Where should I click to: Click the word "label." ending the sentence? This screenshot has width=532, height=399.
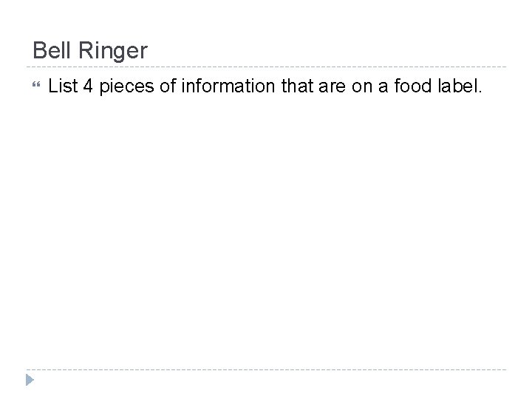click(x=460, y=86)
